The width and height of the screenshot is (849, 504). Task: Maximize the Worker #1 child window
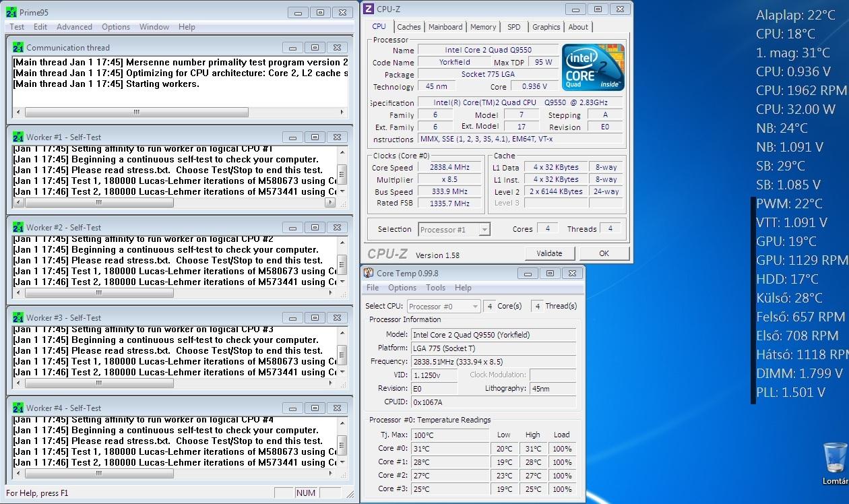(x=315, y=137)
